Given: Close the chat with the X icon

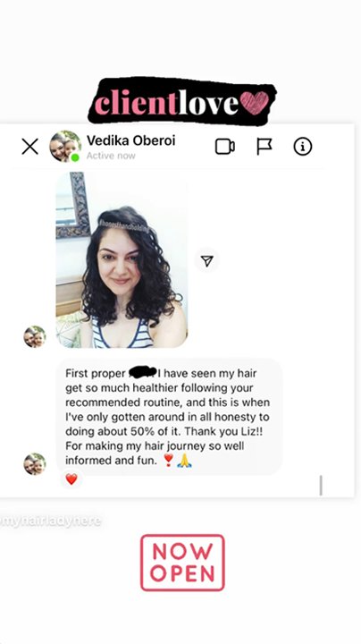Looking at the screenshot, I should [x=30, y=147].
